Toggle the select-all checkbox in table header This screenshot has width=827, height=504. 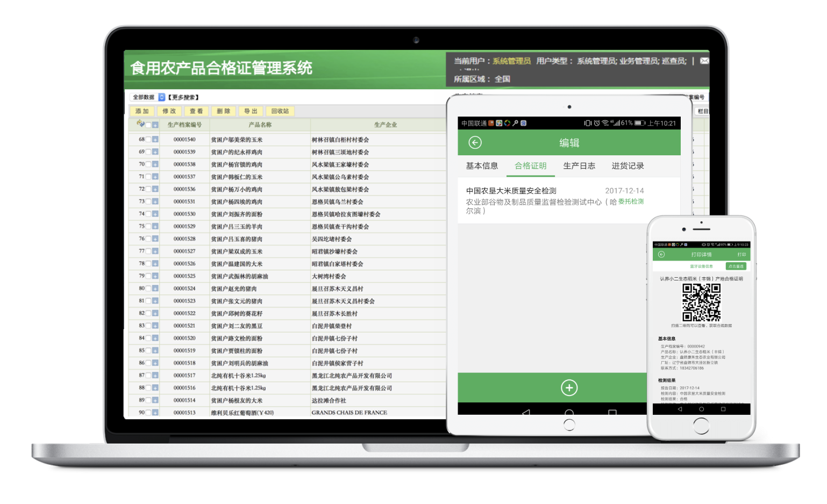[148, 125]
